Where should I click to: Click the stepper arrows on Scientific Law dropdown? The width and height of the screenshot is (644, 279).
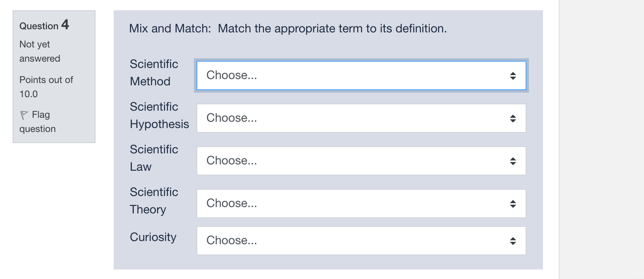513,161
